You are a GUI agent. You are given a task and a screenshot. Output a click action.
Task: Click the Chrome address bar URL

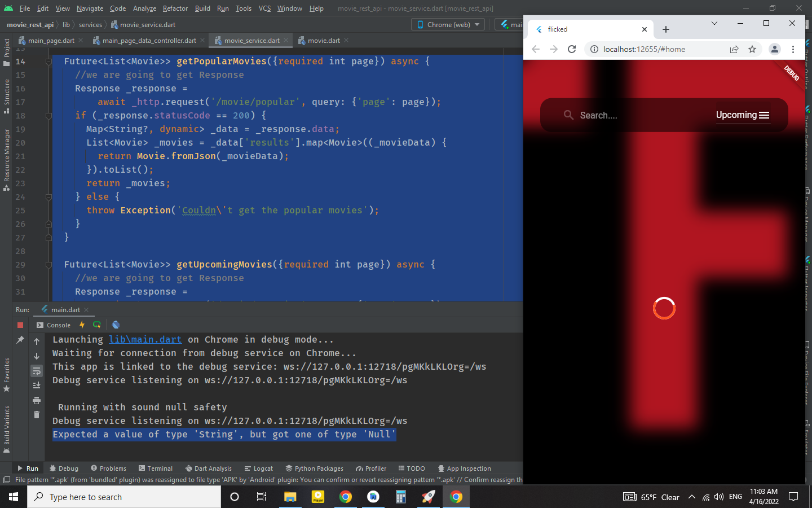pos(644,49)
